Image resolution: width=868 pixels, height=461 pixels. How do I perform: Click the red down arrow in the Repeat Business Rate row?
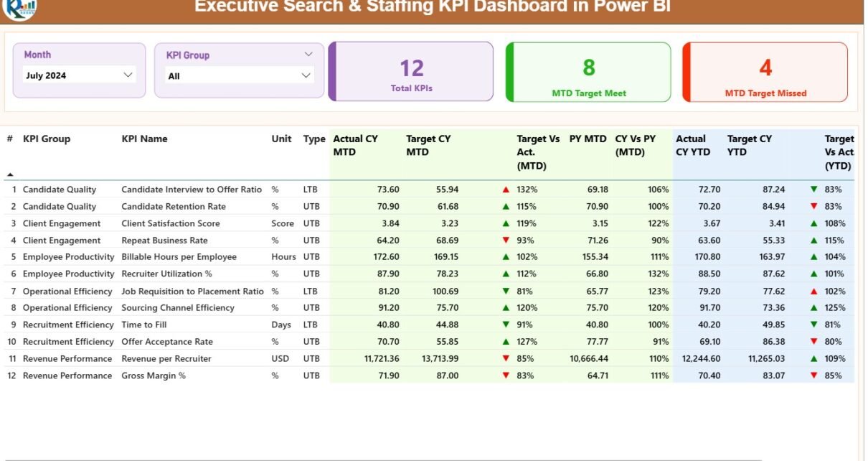point(506,241)
